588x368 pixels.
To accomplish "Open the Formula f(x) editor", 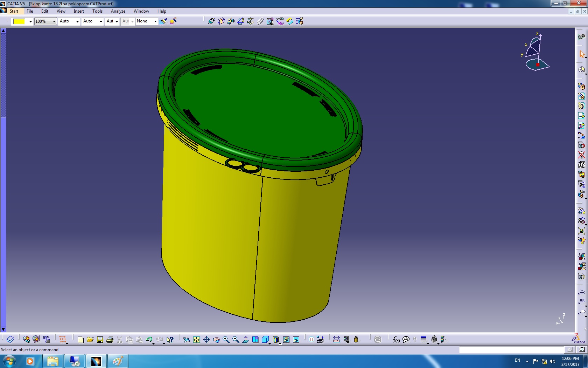I will (396, 339).
